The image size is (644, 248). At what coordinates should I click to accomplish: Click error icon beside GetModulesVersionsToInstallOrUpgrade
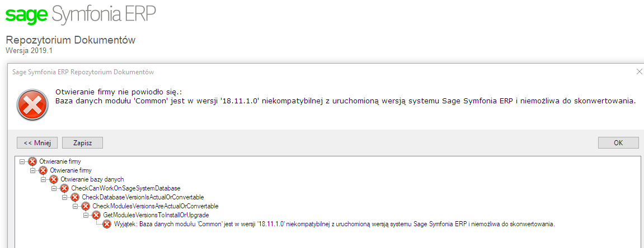pyautogui.click(x=97, y=215)
